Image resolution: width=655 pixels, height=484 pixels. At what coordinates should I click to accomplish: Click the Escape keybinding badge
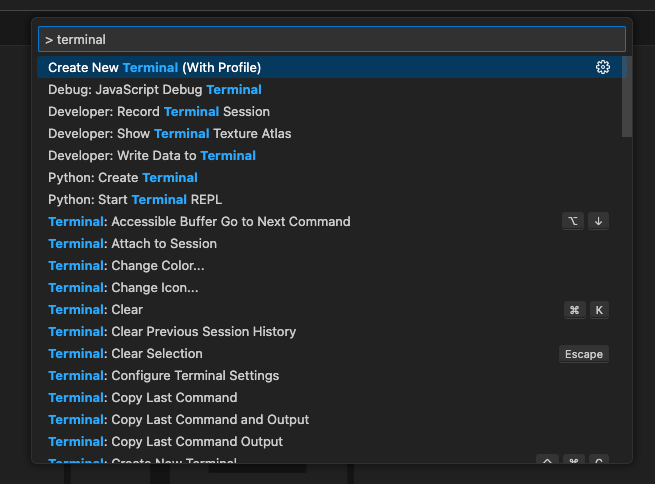[584, 354]
